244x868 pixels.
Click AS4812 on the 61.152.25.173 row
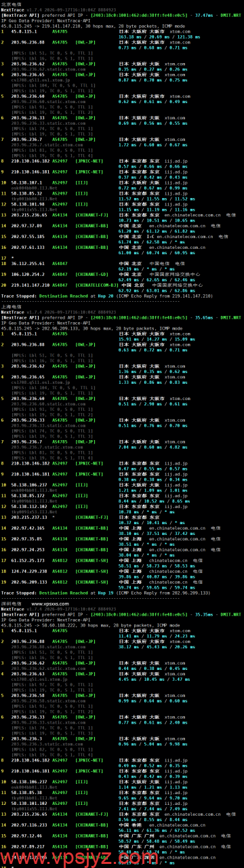click(x=60, y=560)
